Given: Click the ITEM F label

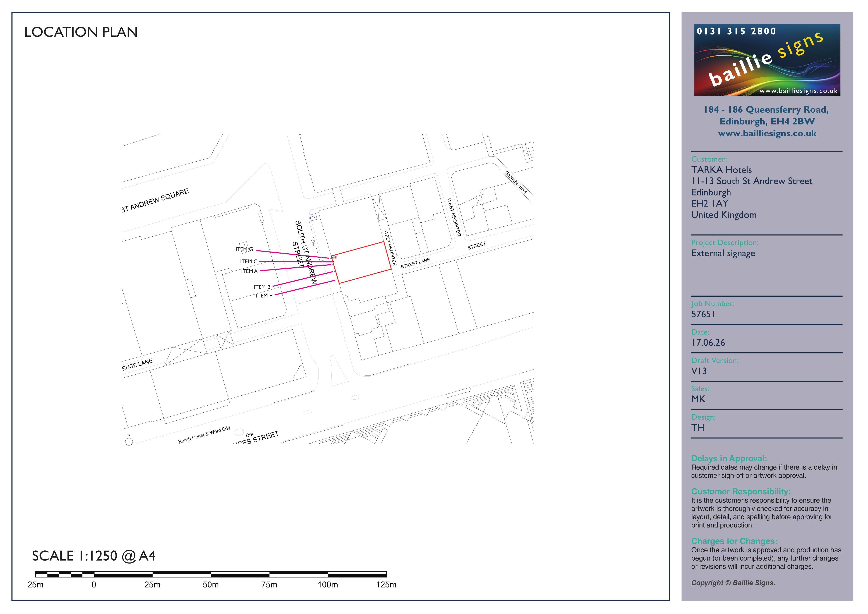Looking at the screenshot, I should (263, 296).
